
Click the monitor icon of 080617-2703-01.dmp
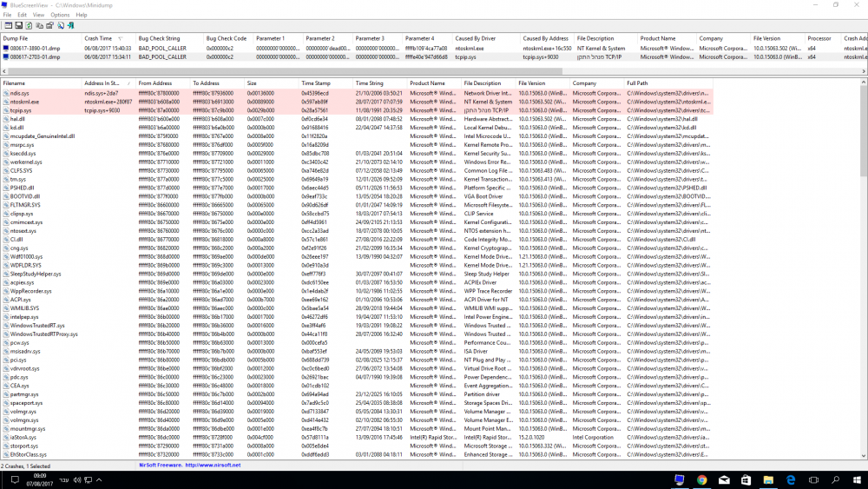coord(6,57)
